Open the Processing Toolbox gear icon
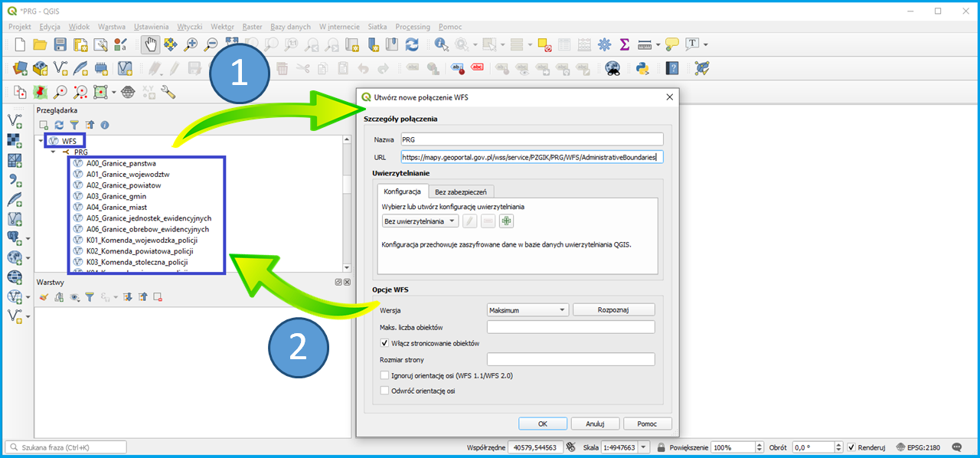 click(605, 45)
